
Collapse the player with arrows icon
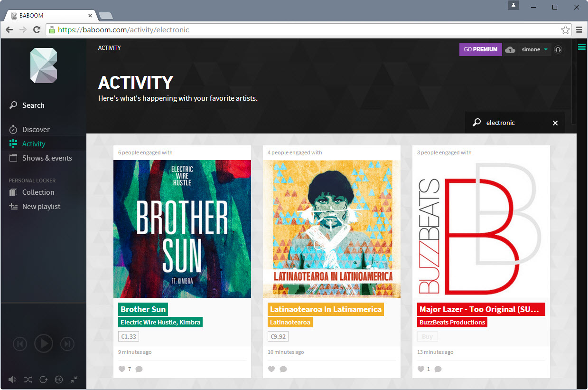pyautogui.click(x=74, y=380)
